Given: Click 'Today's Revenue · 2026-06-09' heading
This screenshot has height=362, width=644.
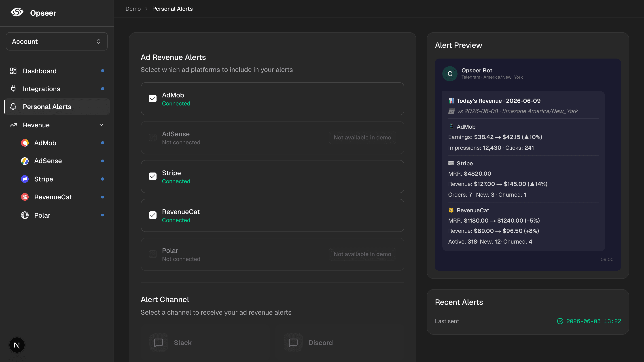Looking at the screenshot, I should pos(498,101).
